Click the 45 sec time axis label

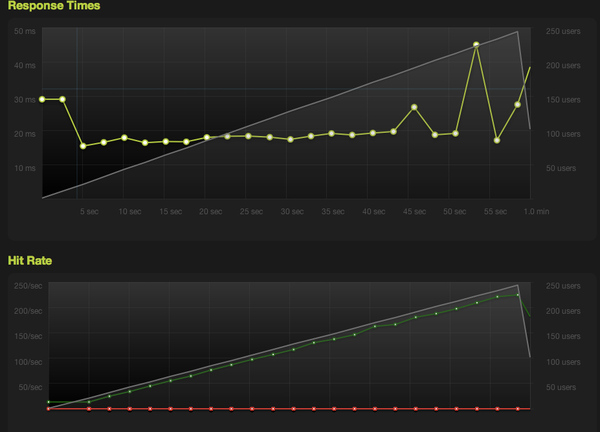(414, 211)
